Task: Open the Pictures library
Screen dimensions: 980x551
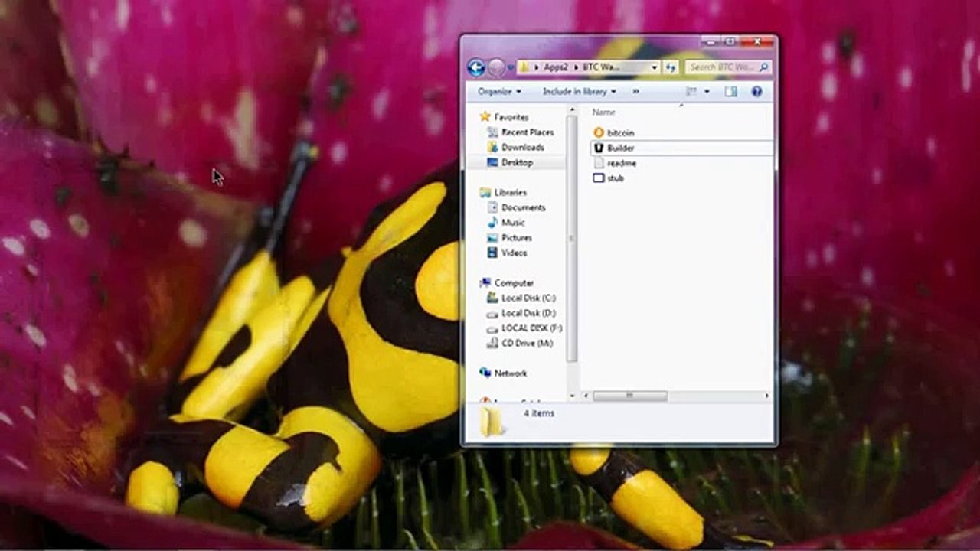Action: click(x=515, y=237)
